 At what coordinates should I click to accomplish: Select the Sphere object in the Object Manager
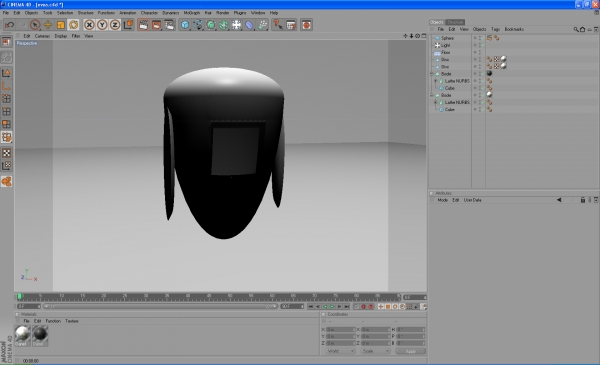coord(447,38)
